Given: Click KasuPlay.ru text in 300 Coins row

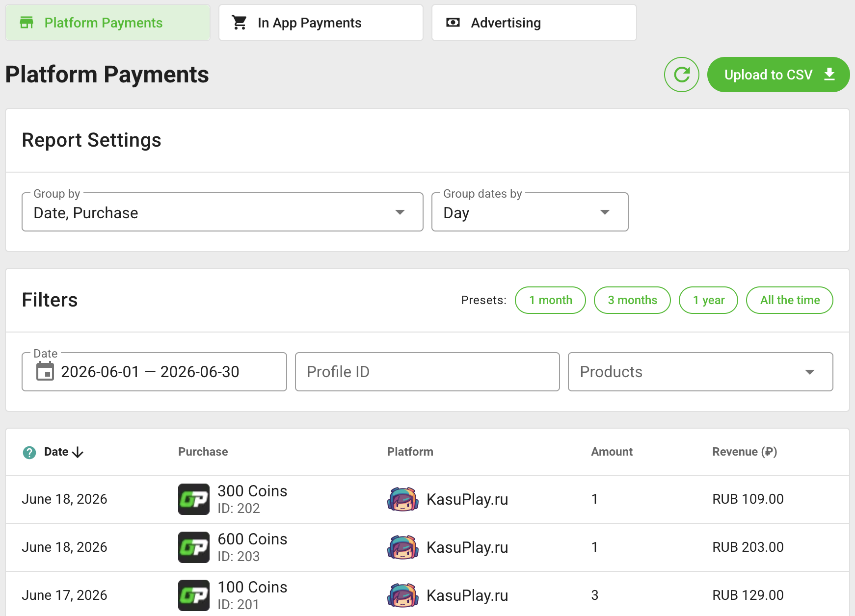Looking at the screenshot, I should point(467,499).
